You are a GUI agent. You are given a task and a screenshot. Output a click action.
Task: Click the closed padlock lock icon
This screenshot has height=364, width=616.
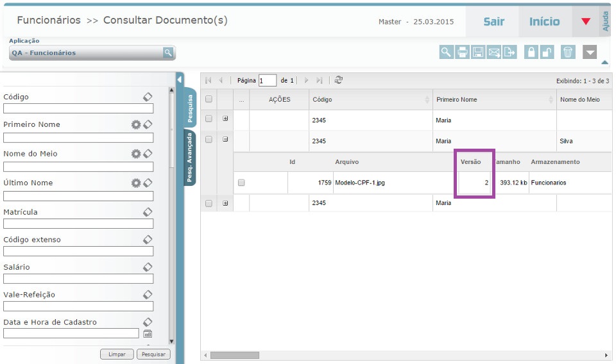(x=531, y=53)
